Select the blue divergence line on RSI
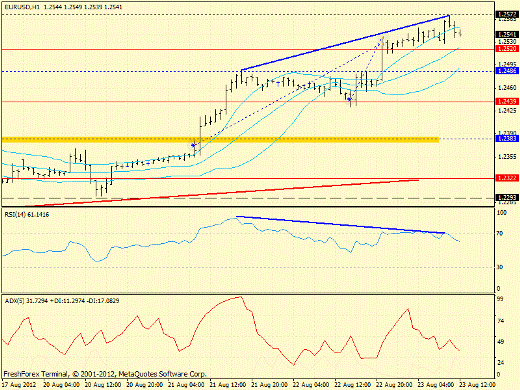Image resolution: width=520 pixels, height=390 pixels. [340, 225]
